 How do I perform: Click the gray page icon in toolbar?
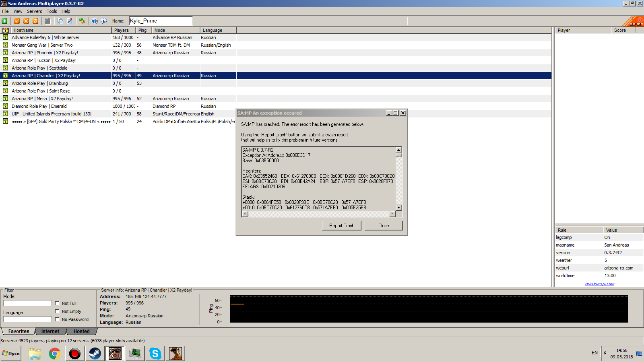click(x=47, y=21)
